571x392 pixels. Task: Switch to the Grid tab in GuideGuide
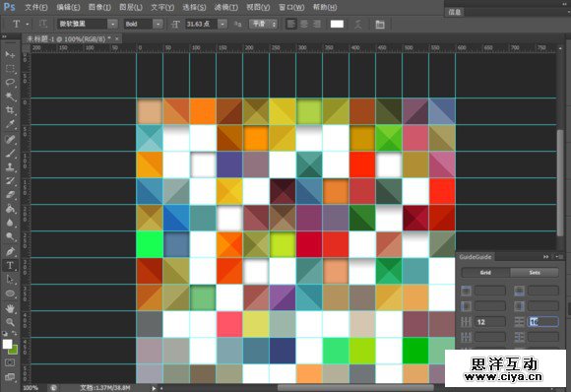[485, 273]
